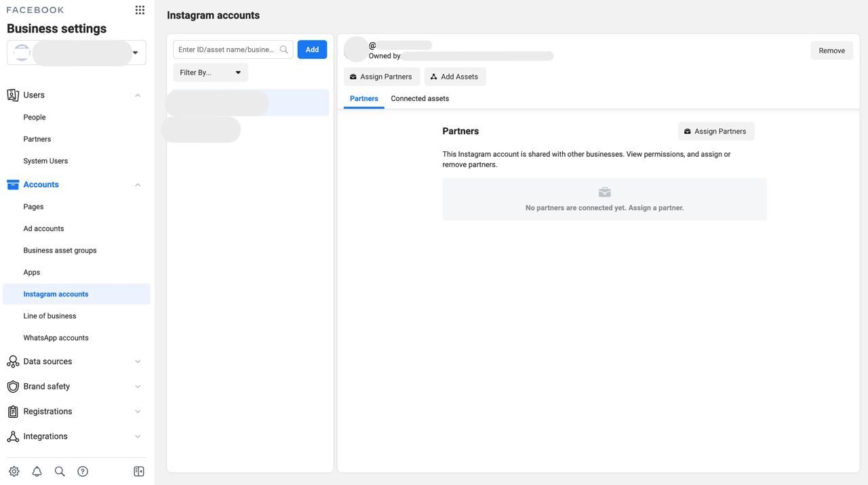868x485 pixels.
Task: Open the business account selector dropdown
Action: (77, 53)
